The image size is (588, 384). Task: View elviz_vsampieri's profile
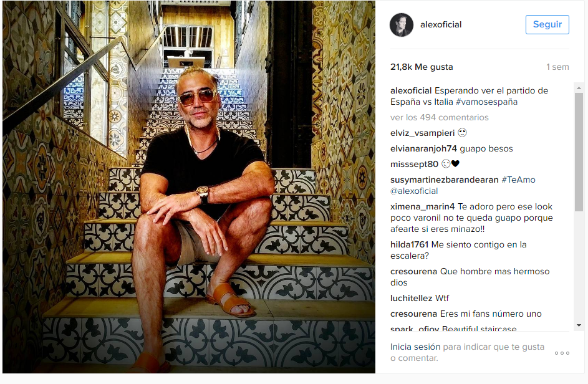coord(422,133)
